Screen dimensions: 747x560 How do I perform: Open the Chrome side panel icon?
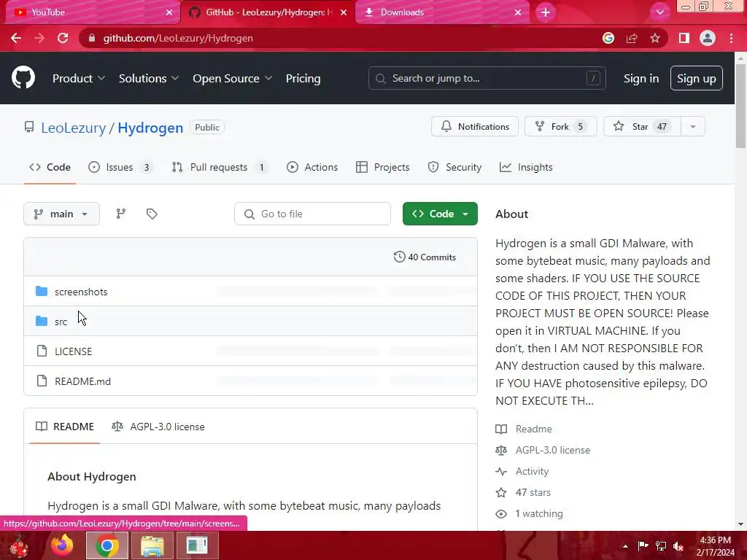(684, 38)
